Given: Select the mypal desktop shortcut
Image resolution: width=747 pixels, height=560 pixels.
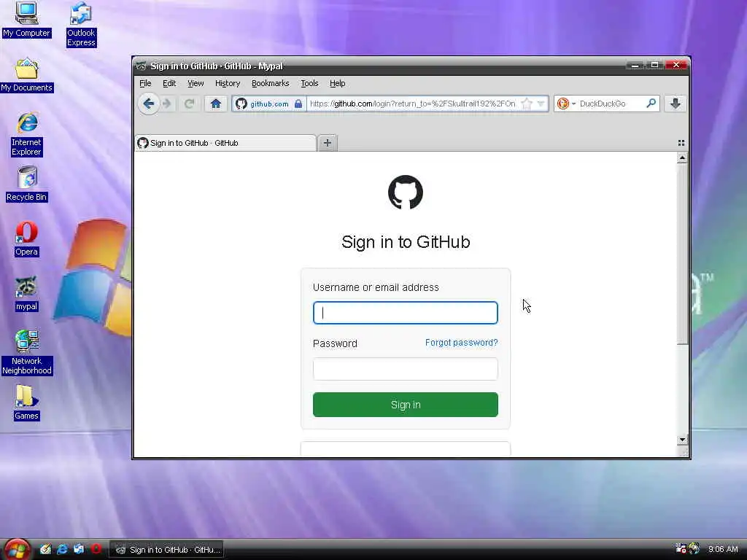Looking at the screenshot, I should [27, 294].
